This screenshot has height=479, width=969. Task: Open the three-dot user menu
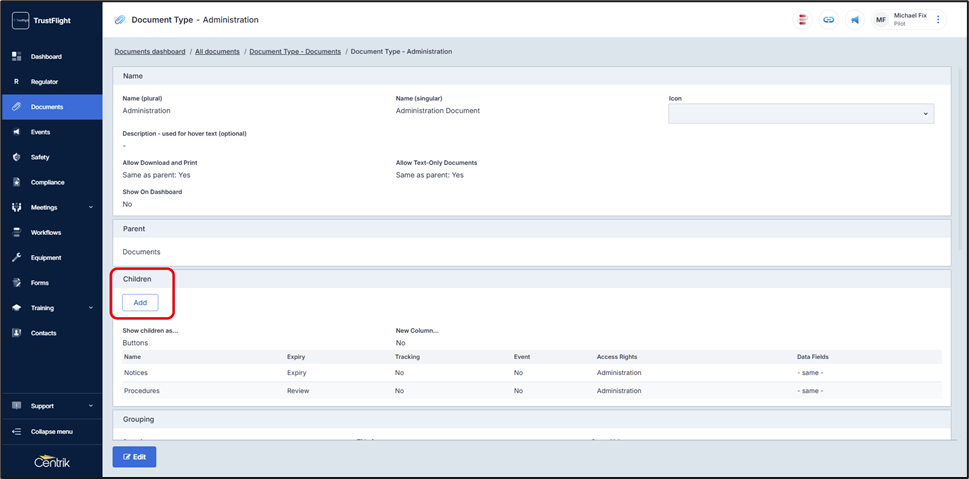[x=938, y=20]
